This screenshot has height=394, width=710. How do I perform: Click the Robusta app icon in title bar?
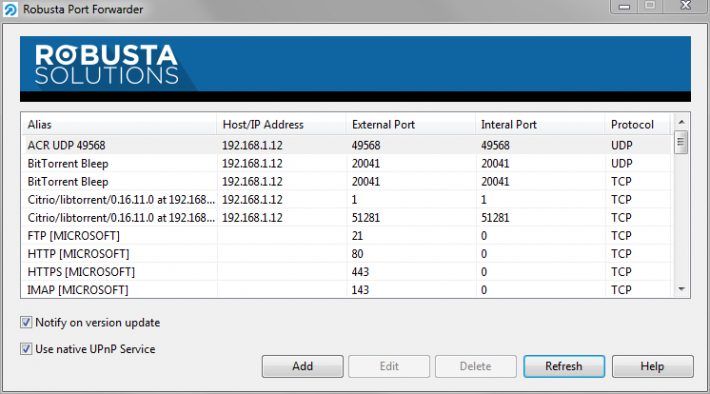(x=10, y=9)
